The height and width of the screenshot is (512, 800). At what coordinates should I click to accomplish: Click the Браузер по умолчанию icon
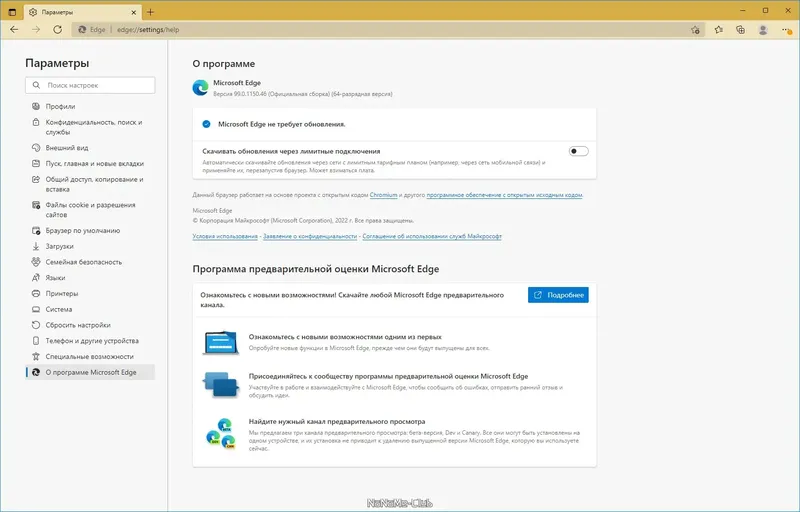(36, 231)
